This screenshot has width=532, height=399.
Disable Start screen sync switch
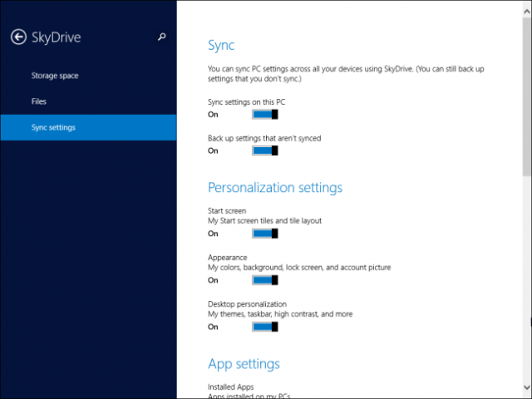[x=264, y=234]
